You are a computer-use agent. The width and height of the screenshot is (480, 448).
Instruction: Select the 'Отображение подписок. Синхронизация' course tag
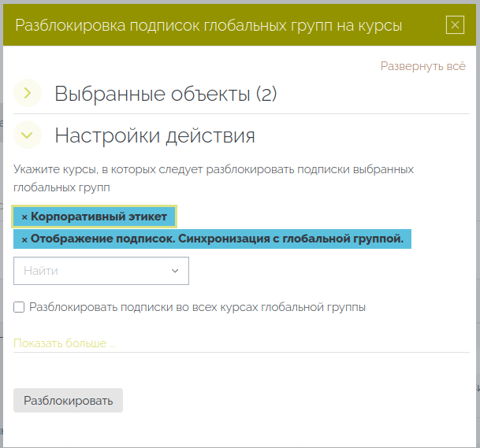tap(217, 239)
